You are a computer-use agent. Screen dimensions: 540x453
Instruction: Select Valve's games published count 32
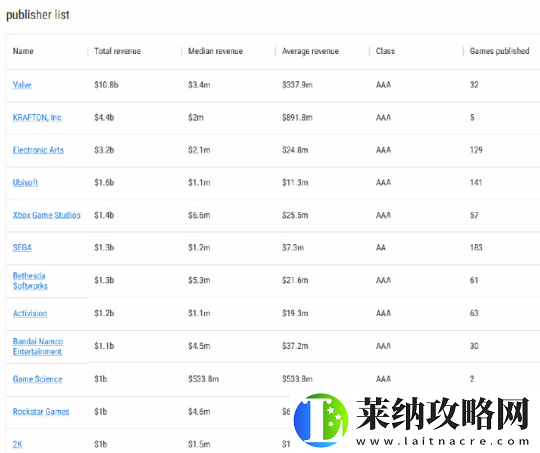tap(474, 85)
